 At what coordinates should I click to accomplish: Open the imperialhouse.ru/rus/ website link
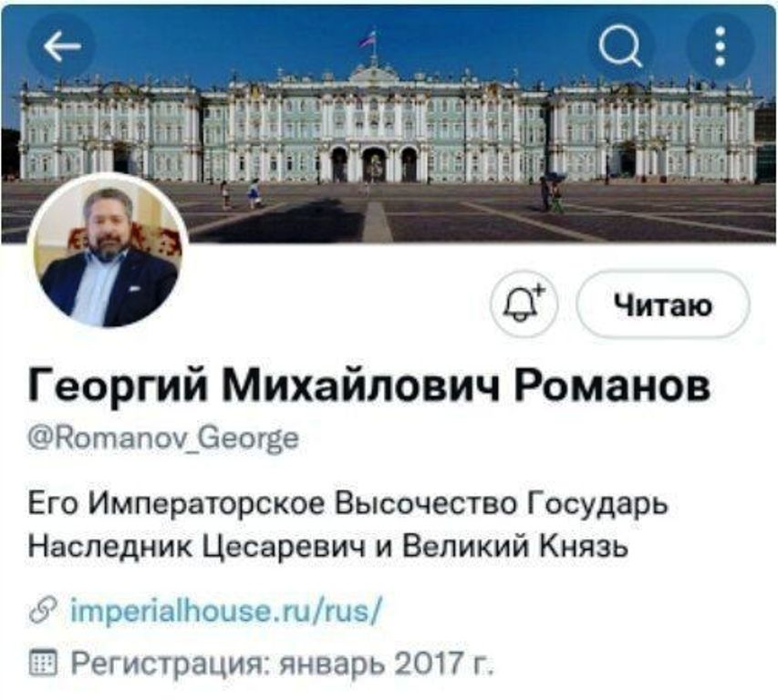[226, 610]
